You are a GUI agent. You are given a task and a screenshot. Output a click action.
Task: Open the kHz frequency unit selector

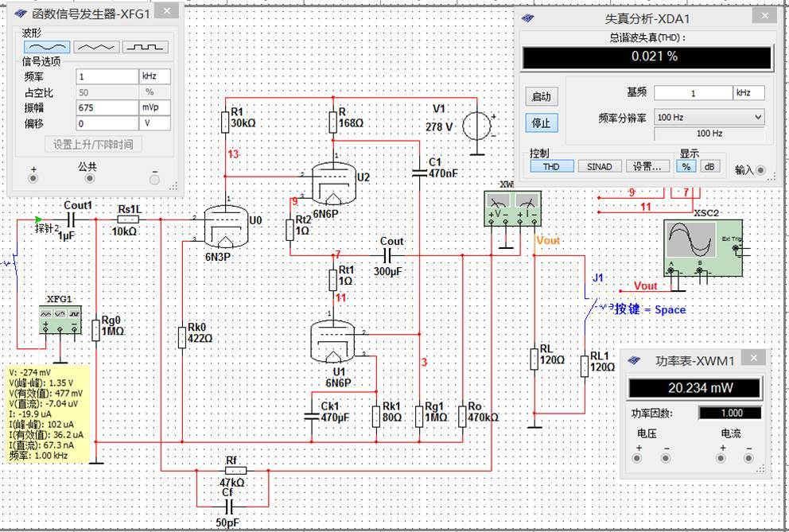point(154,76)
